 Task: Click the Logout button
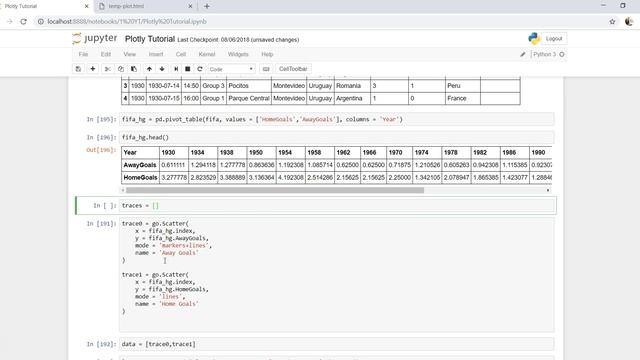click(554, 39)
